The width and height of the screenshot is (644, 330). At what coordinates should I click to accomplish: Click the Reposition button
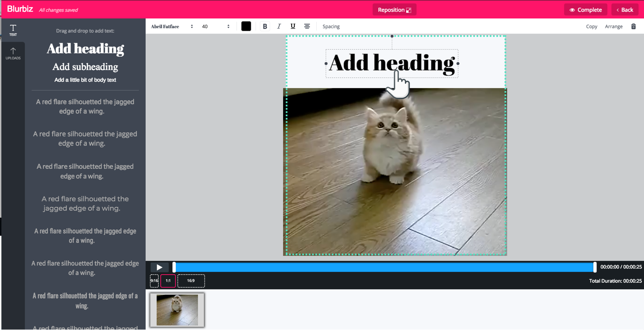tap(394, 10)
